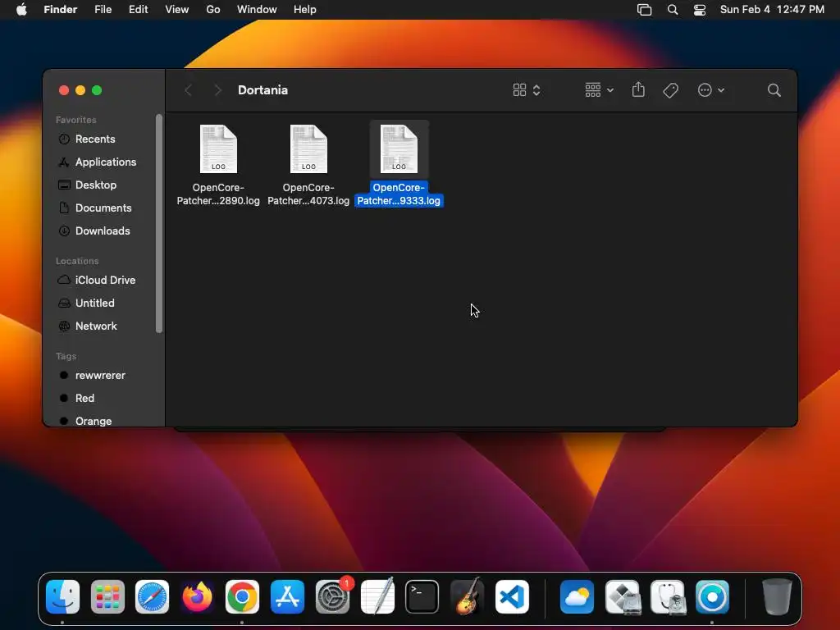This screenshot has width=840, height=630.
Task: Select the Orange tag in sidebar
Action: point(94,421)
